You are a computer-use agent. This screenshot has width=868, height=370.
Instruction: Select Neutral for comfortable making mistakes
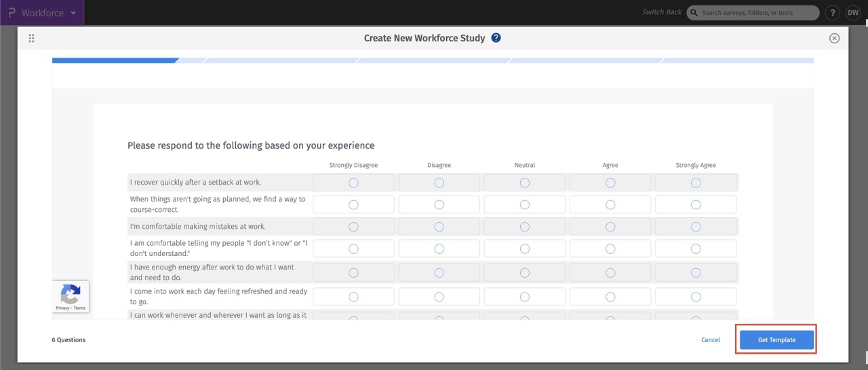[525, 227]
